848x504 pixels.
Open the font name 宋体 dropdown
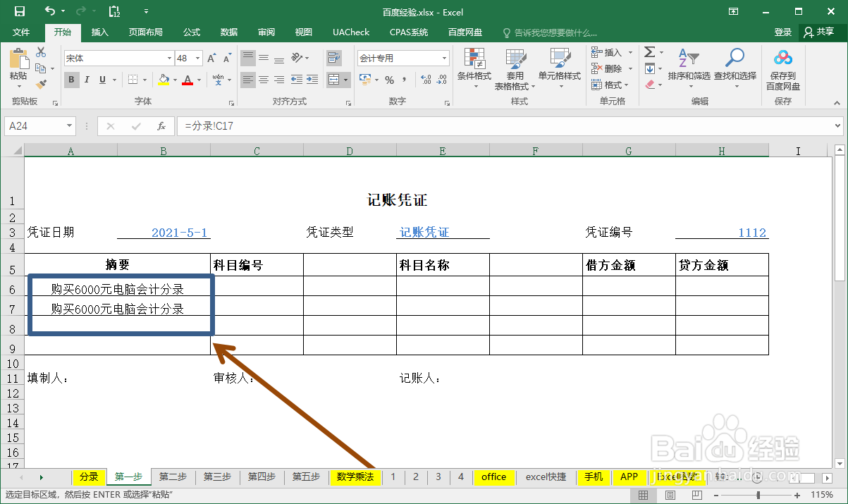(x=169, y=59)
